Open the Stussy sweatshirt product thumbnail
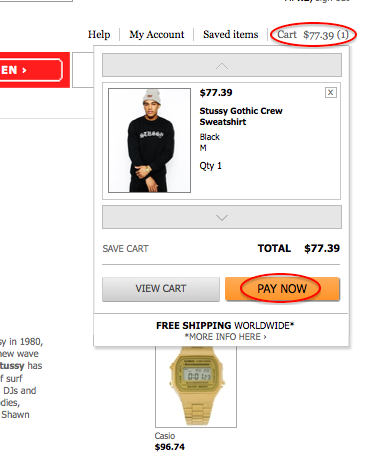Screen dimensions: 389x462 [x=149, y=140]
